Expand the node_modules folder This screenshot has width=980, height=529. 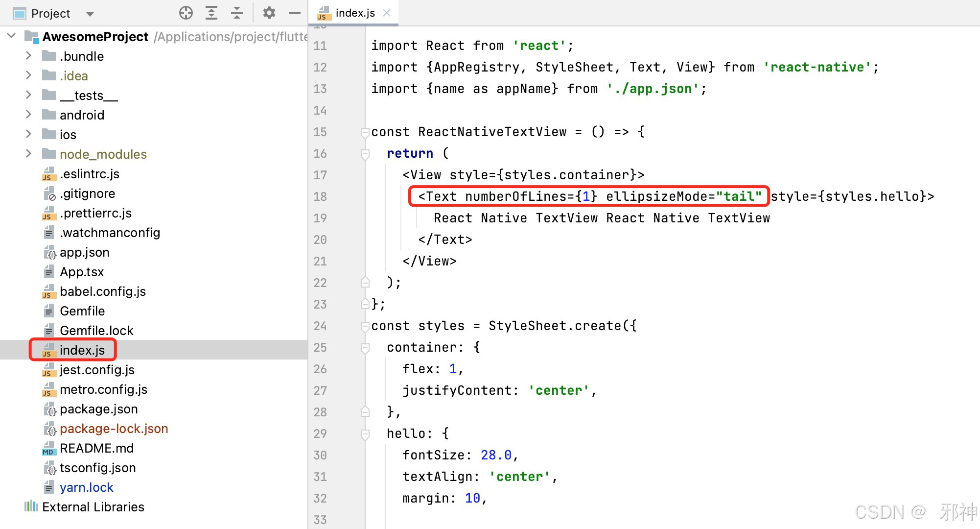28,154
